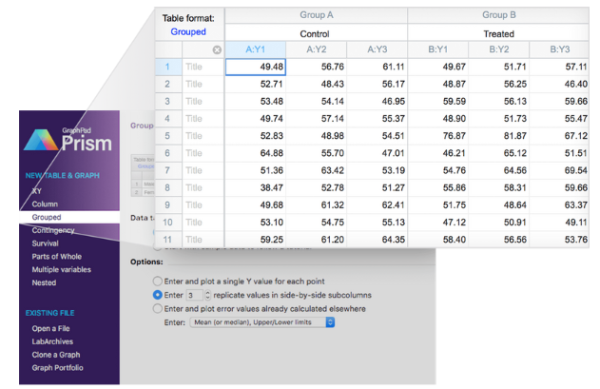Select row number 5 header
600x389 pixels.
[x=168, y=136]
